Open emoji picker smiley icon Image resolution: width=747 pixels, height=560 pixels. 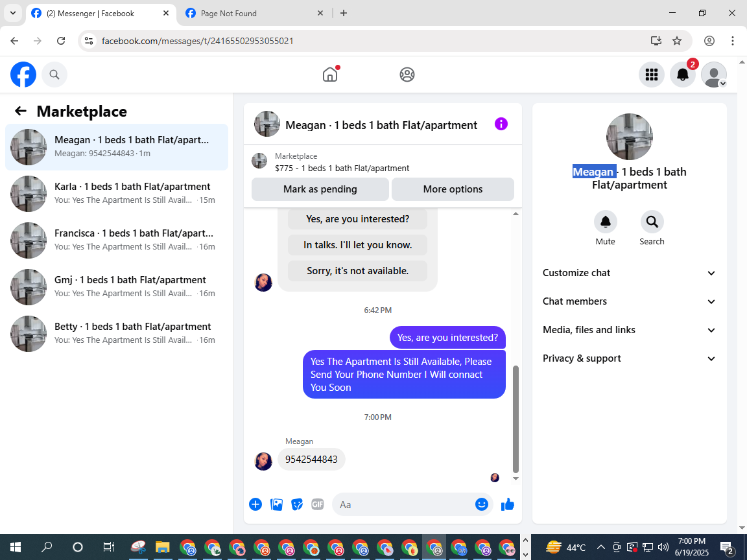pos(482,504)
